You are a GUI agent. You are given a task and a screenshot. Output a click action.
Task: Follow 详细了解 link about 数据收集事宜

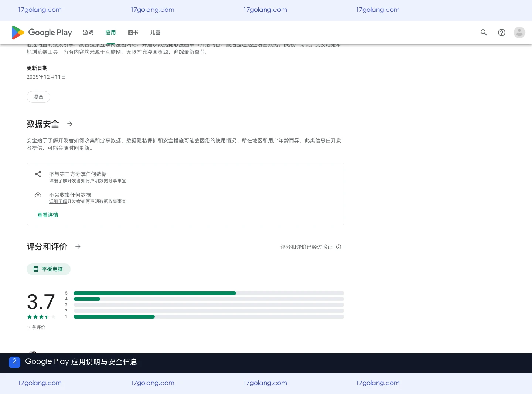click(58, 201)
